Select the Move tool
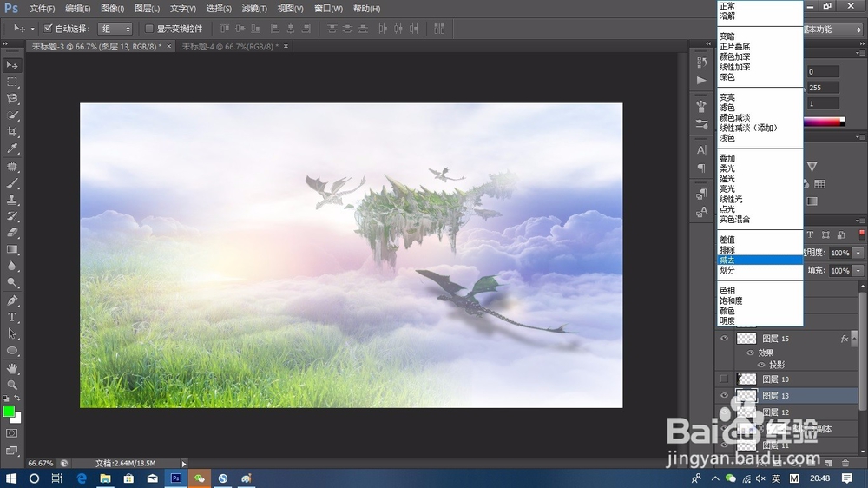 click(11, 65)
